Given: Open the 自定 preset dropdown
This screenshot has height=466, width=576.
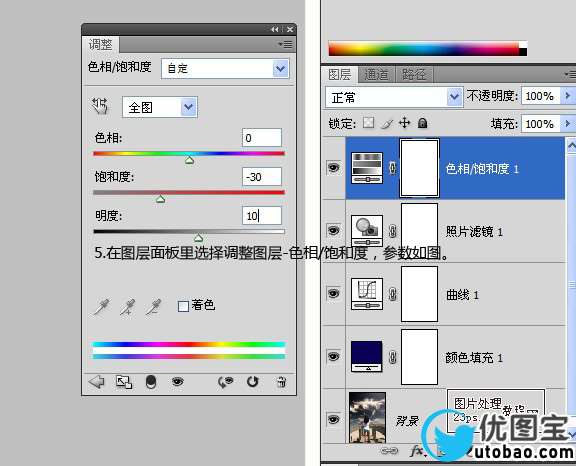Looking at the screenshot, I should click(225, 68).
